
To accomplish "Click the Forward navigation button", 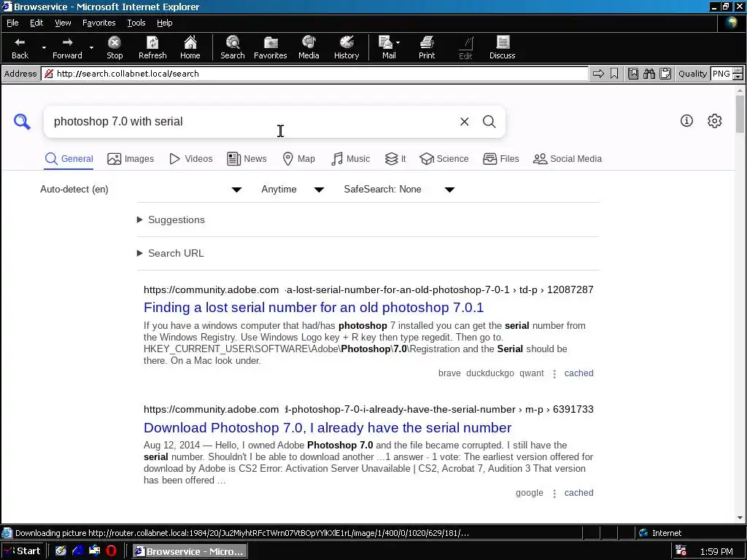I will click(67, 47).
